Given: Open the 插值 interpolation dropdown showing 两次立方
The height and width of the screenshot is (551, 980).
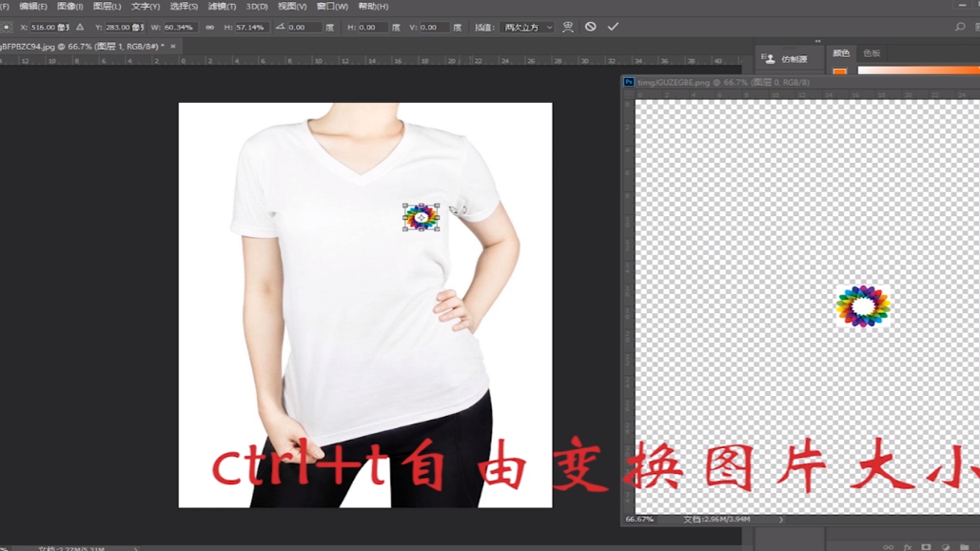Looking at the screenshot, I should click(x=525, y=27).
